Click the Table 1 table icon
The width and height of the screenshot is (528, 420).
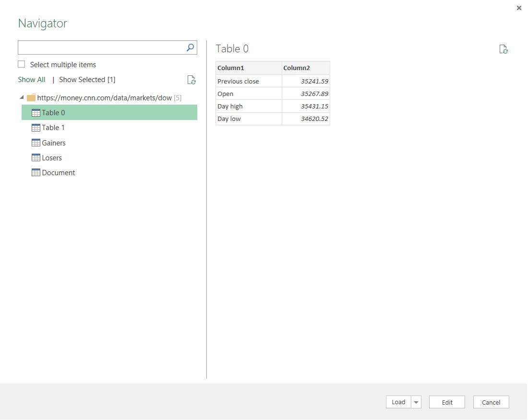36,128
